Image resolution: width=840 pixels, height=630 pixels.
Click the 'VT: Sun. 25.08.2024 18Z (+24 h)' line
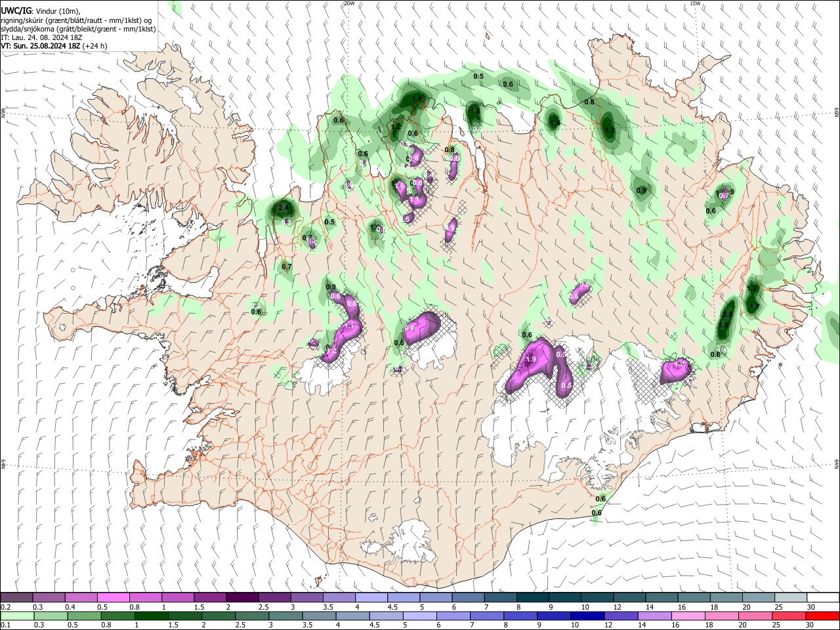coord(54,46)
